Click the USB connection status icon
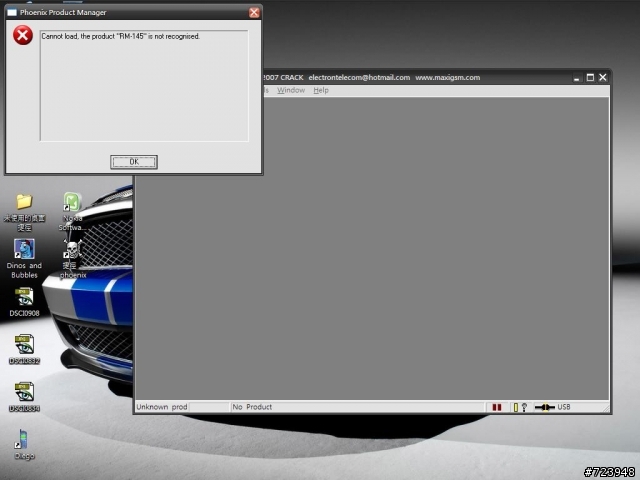 point(544,407)
